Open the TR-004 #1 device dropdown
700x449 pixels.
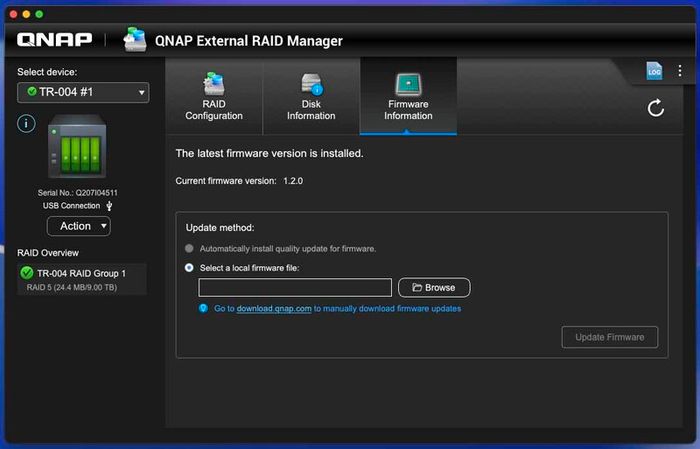pyautogui.click(x=83, y=92)
